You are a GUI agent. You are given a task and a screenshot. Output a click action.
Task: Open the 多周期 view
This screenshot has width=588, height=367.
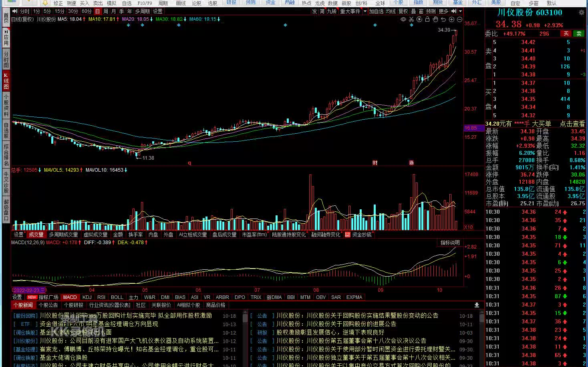click(x=142, y=11)
